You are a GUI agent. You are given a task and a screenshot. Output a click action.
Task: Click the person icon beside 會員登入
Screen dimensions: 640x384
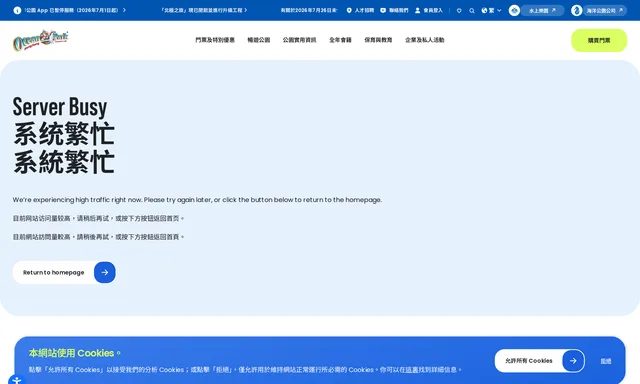pyautogui.click(x=418, y=10)
